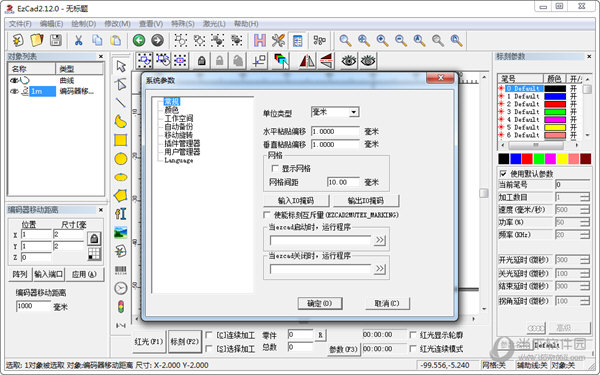Enable [S]选择加工 checkbox
This screenshot has width=600, height=375.
pyautogui.click(x=209, y=349)
